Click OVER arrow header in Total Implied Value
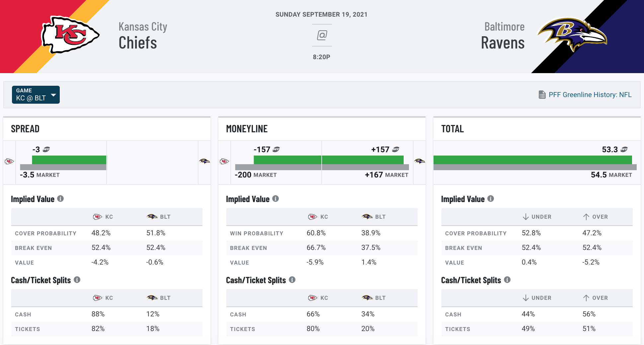Image resolution: width=644 pixels, height=345 pixels. point(596,217)
